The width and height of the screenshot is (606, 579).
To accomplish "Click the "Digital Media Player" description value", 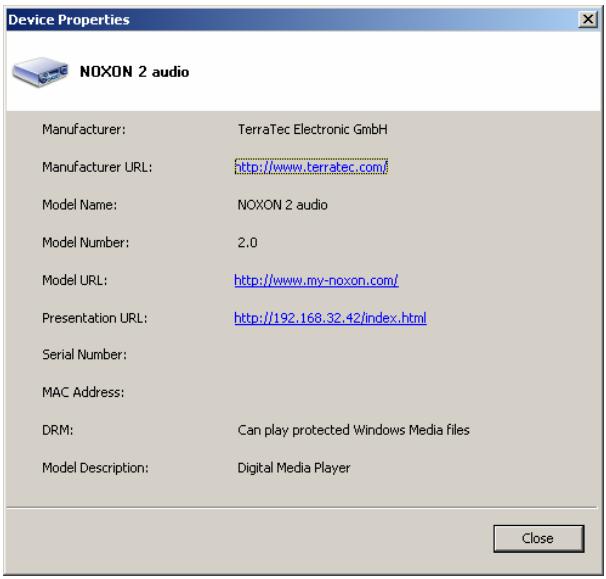I will [294, 468].
